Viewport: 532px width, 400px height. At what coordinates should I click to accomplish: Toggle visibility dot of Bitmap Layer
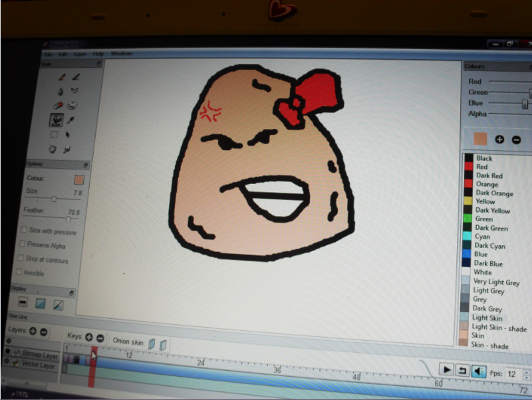point(7,351)
